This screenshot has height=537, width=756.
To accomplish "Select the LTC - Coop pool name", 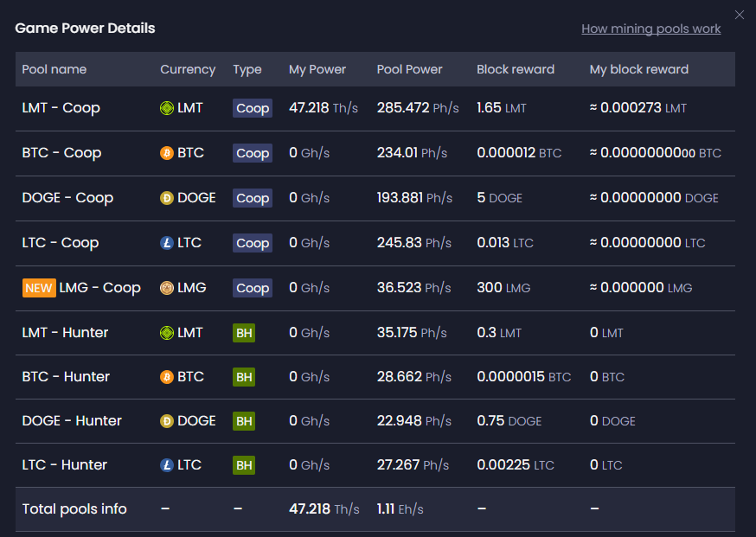I will [x=61, y=243].
